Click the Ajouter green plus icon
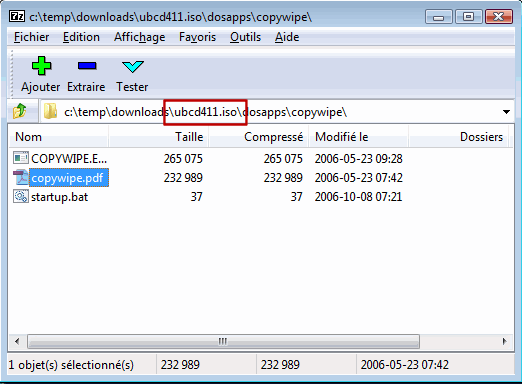The height and width of the screenshot is (384, 522). click(41, 66)
